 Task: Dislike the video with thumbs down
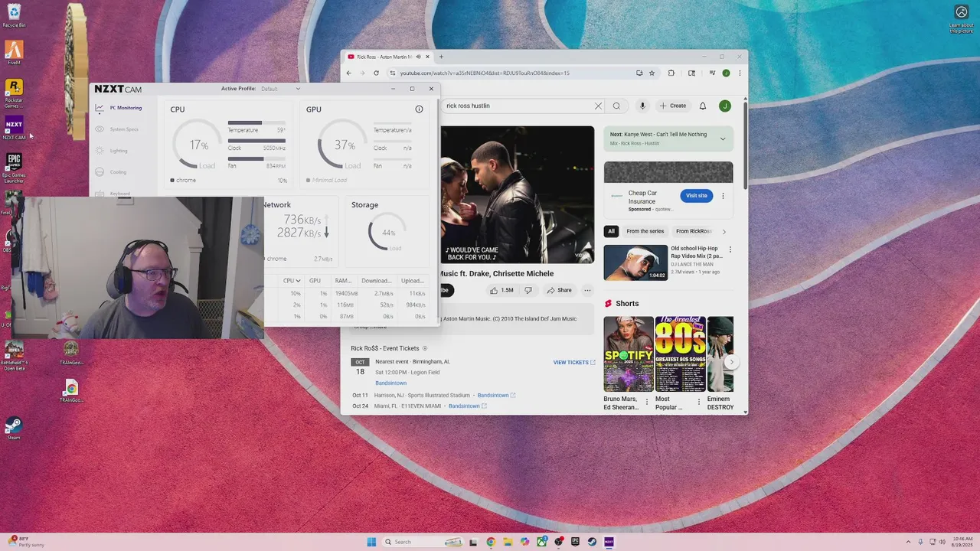coord(528,290)
